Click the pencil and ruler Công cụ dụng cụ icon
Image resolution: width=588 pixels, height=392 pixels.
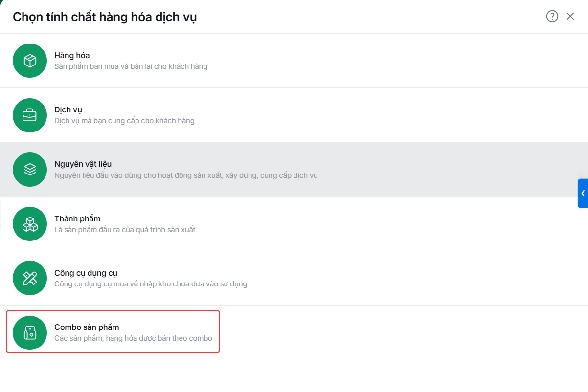pos(30,279)
